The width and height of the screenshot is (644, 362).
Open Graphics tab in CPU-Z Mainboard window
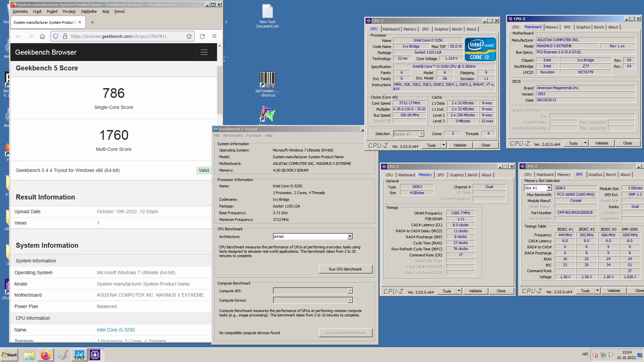click(583, 27)
